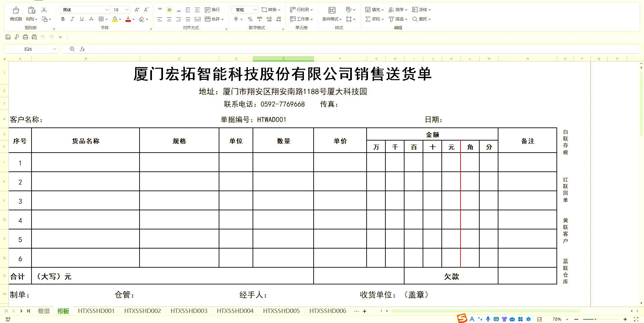Click the Thousands separator 000 icon
Viewport: 644px width, 323px height.
click(x=260, y=19)
